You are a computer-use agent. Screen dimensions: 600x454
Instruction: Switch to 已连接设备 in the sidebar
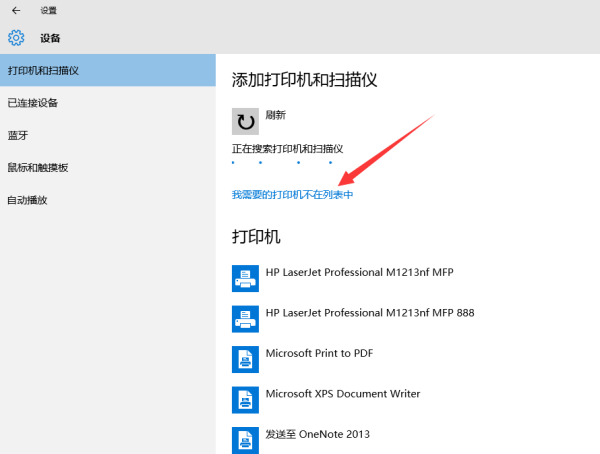33,103
